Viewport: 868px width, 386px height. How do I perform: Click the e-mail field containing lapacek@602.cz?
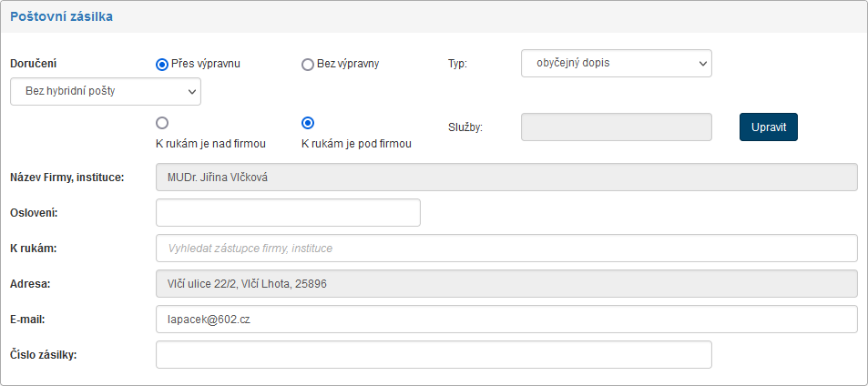[x=506, y=320]
